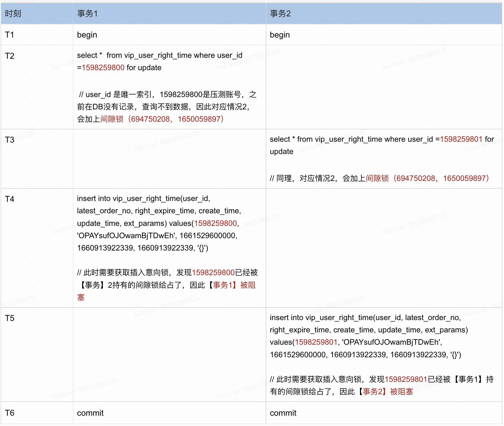Click 'commit' in the 事务1 column
Viewport: 504px width, 426px height.
[90, 413]
